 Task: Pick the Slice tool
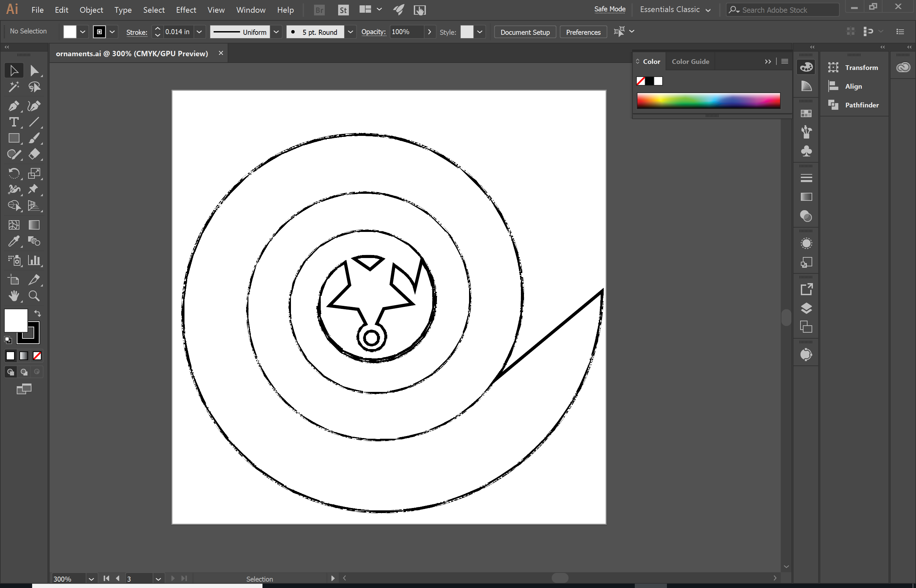(34, 280)
